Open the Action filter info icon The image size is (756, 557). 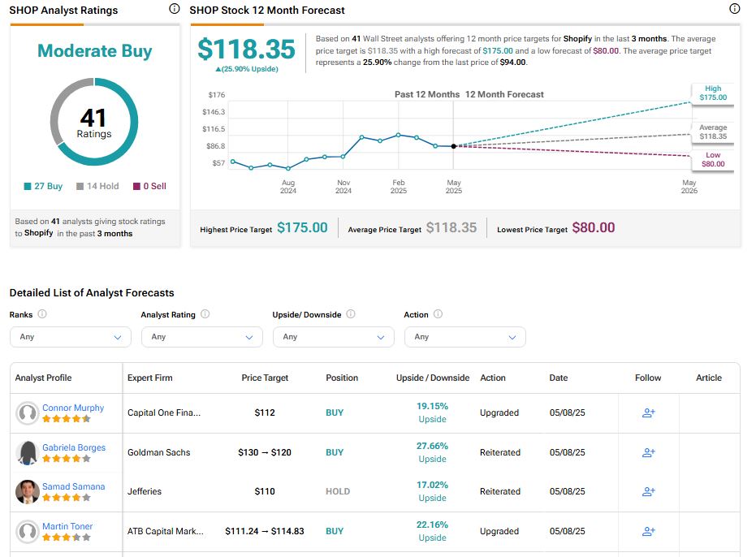(x=438, y=314)
